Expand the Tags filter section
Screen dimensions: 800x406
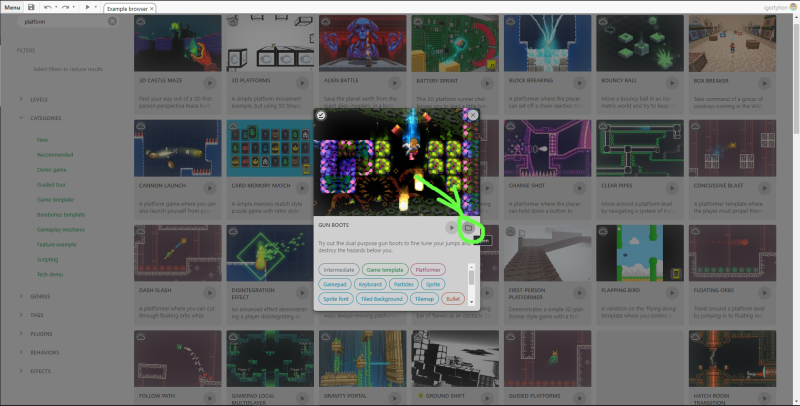point(21,315)
